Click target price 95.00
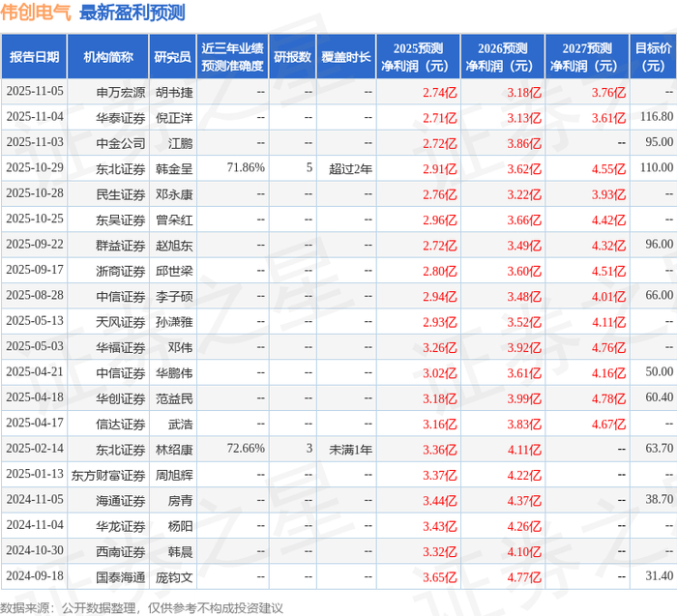Image resolution: width=677 pixels, height=616 pixels. point(659,142)
